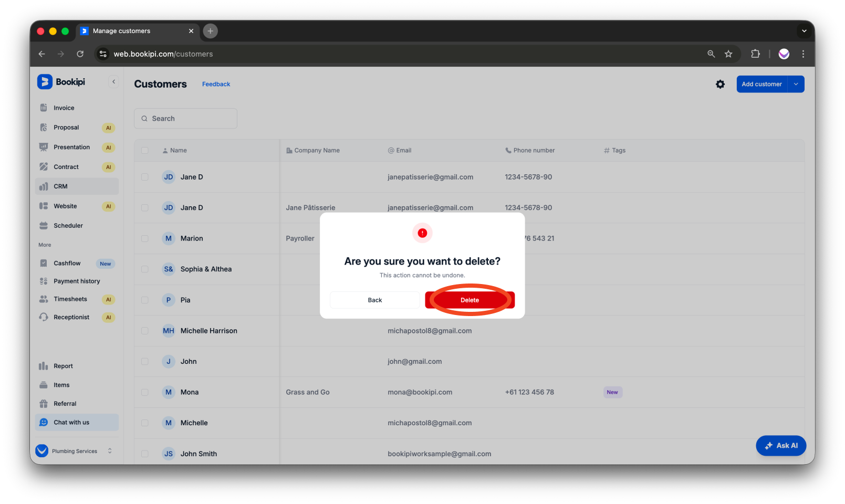Image resolution: width=845 pixels, height=504 pixels.
Task: Click the customers settings gear icon
Action: click(x=720, y=84)
